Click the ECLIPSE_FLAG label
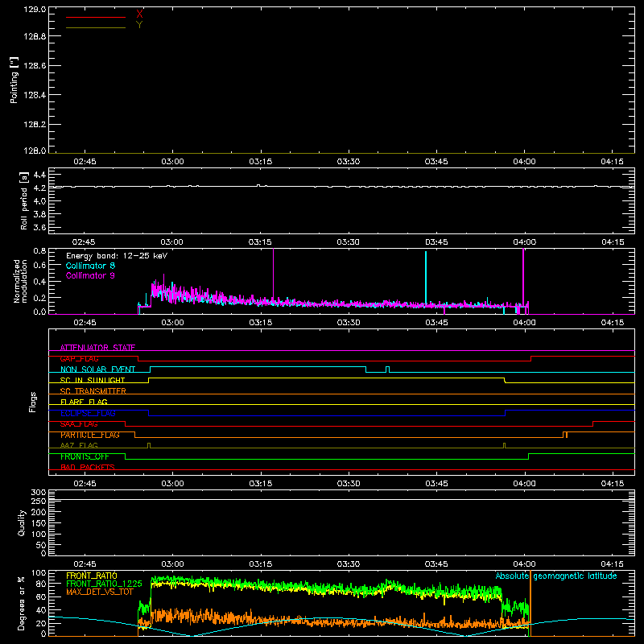This screenshot has width=644, height=644. (x=88, y=413)
